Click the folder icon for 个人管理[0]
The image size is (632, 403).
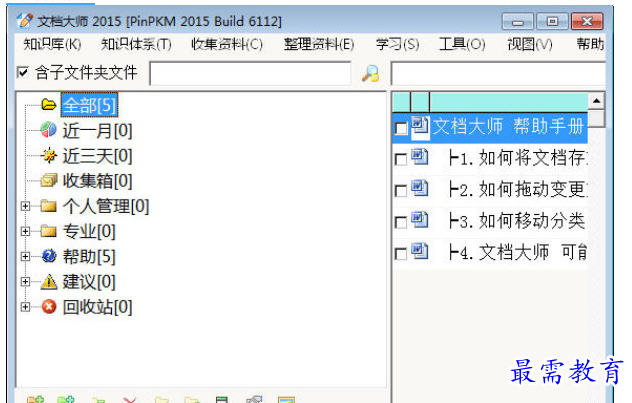[49, 206]
